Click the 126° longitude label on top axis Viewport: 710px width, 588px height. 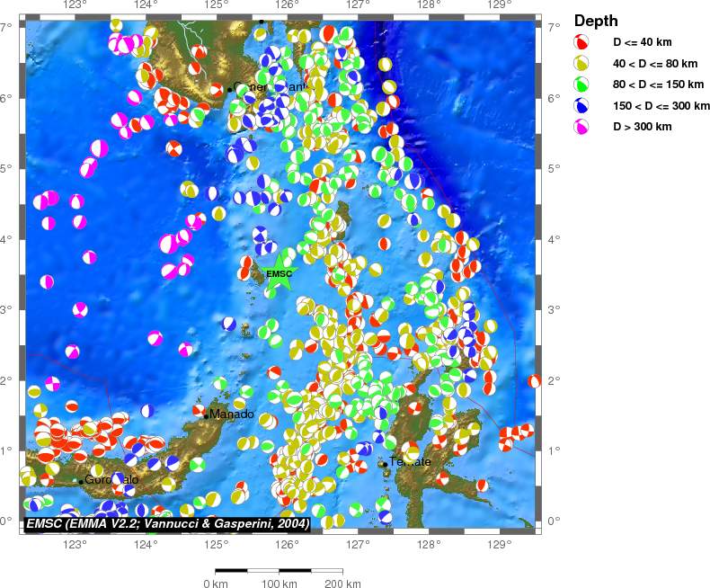pos(287,6)
